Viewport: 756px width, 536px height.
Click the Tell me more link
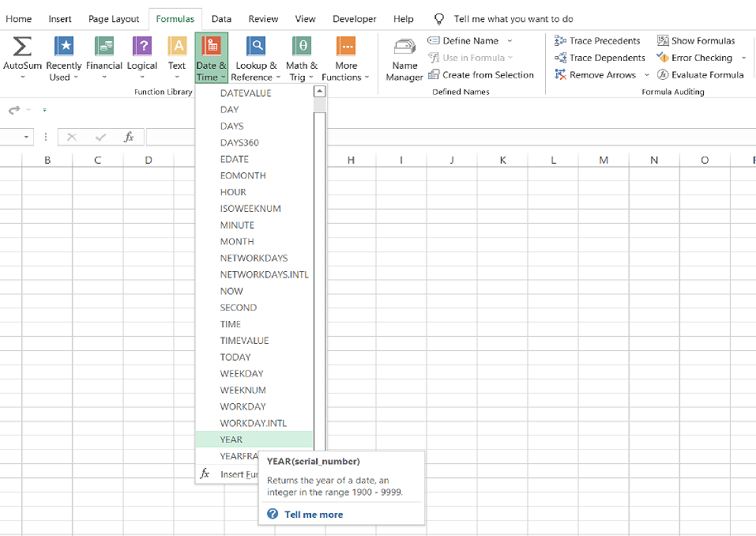click(x=314, y=515)
